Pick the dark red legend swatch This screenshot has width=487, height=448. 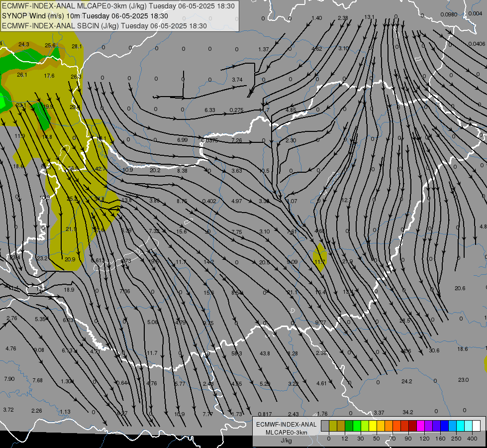coord(412,426)
